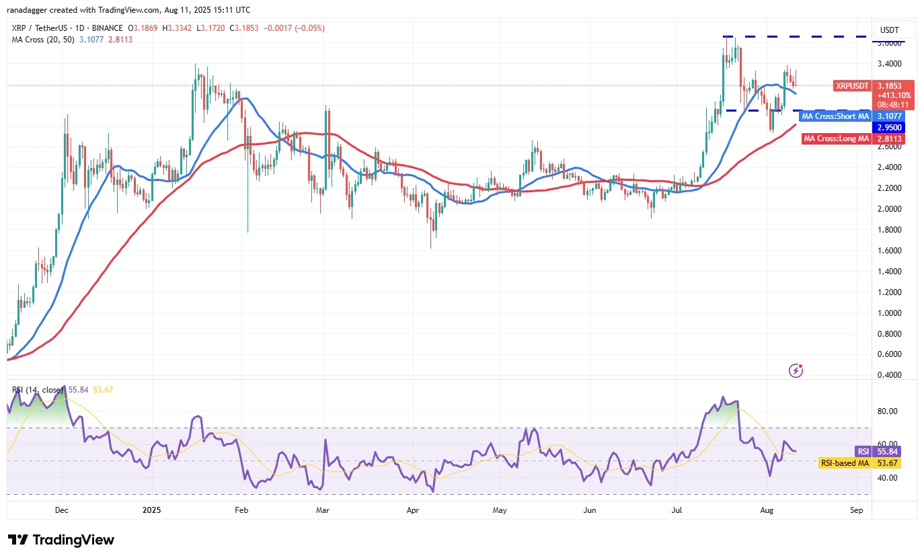This screenshot has height=560, width=924.
Task: Click the 1.0000 mark on price scale
Action: [889, 313]
